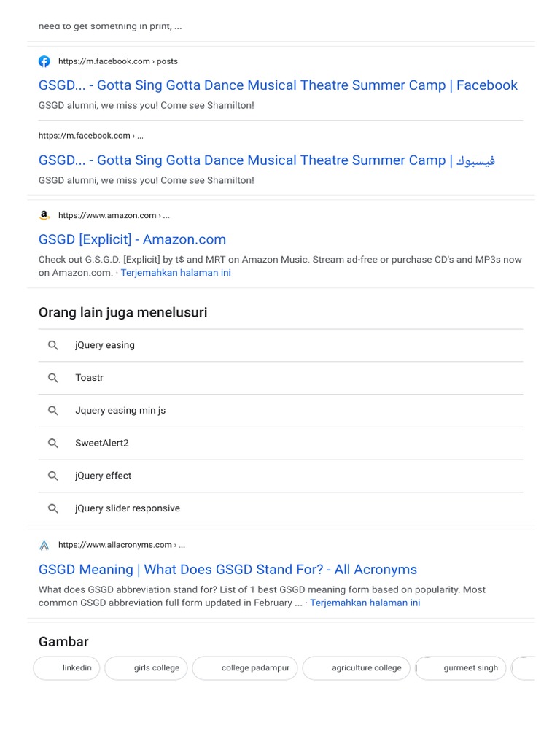Open the GSGD Meaning All Acronyms result

point(227,570)
